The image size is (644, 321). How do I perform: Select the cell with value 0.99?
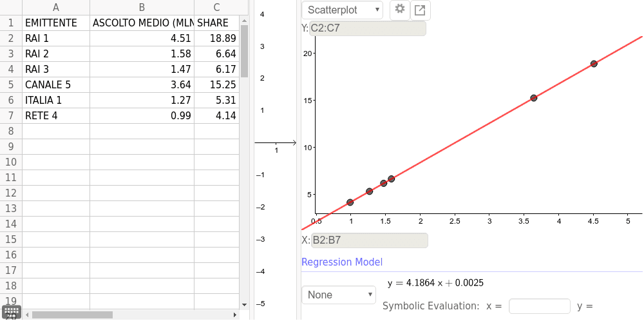[x=142, y=115]
